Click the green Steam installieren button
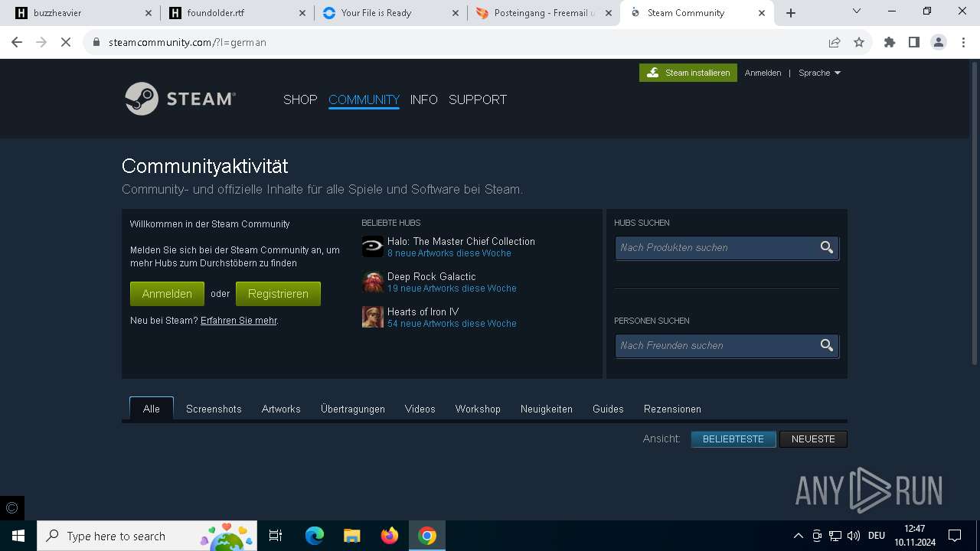This screenshot has height=551, width=980. (x=688, y=73)
